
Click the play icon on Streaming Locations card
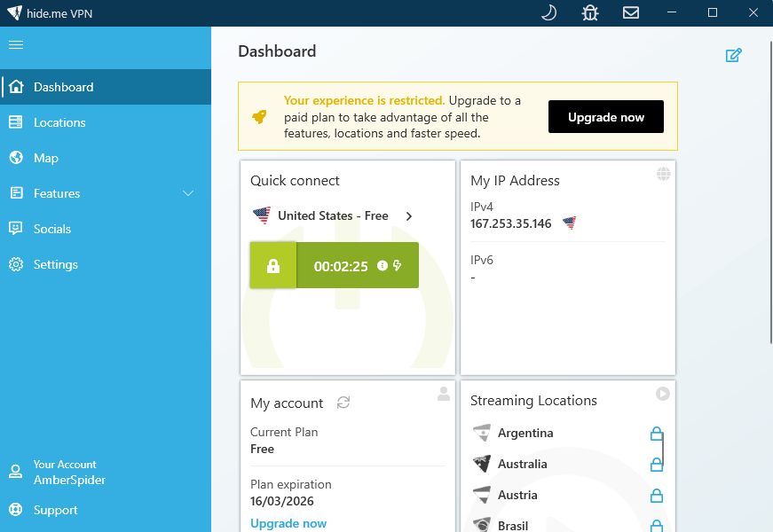click(x=662, y=394)
